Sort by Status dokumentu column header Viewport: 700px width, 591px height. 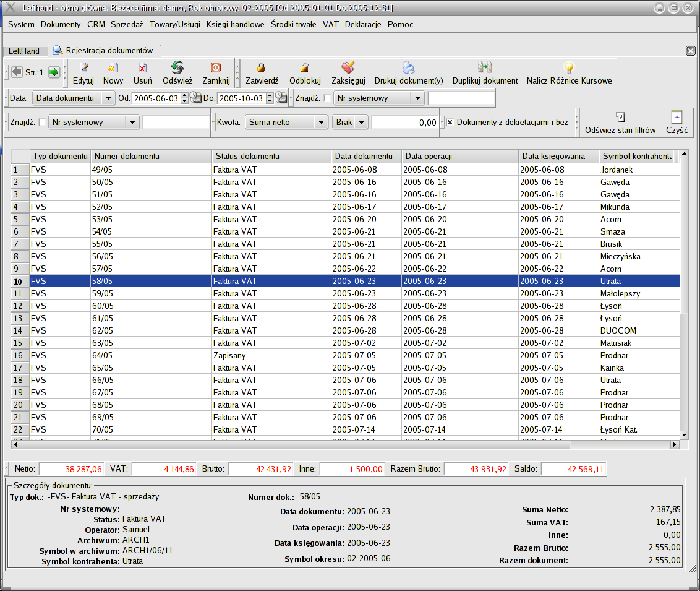tap(271, 157)
